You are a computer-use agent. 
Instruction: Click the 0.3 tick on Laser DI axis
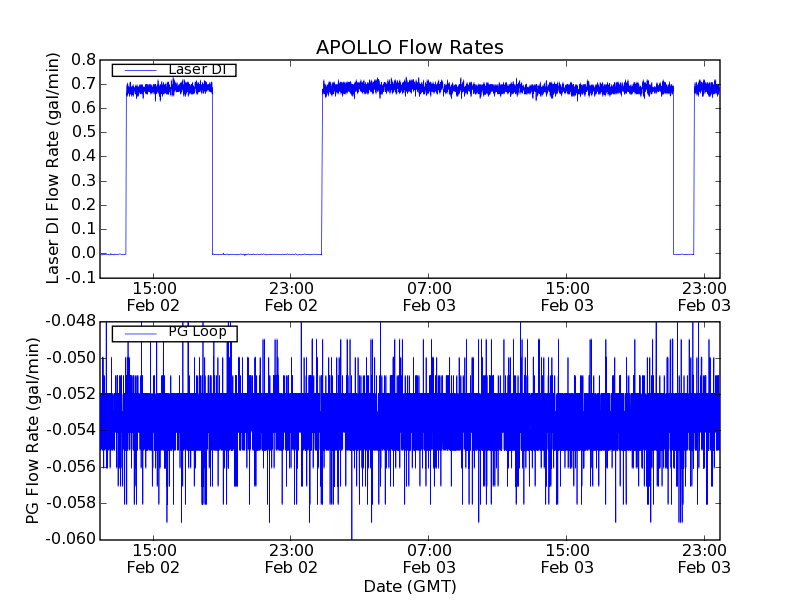(84, 181)
